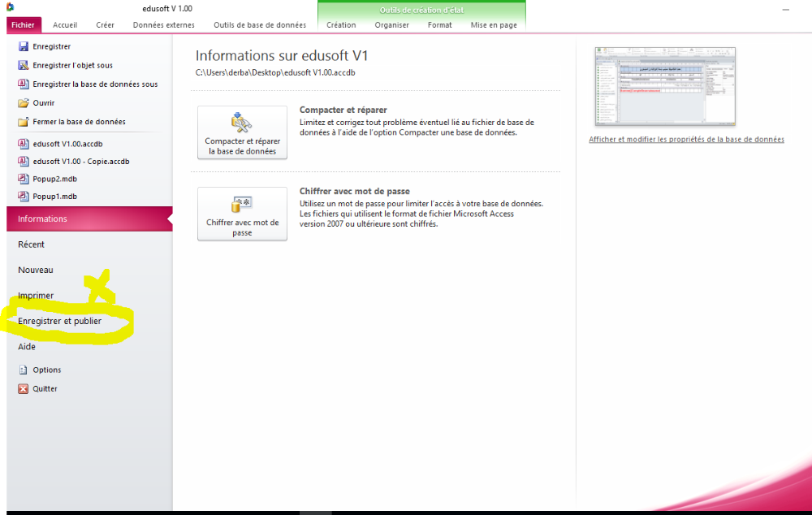Open the Imprimer section
Image resolution: width=812 pixels, height=515 pixels.
36,296
